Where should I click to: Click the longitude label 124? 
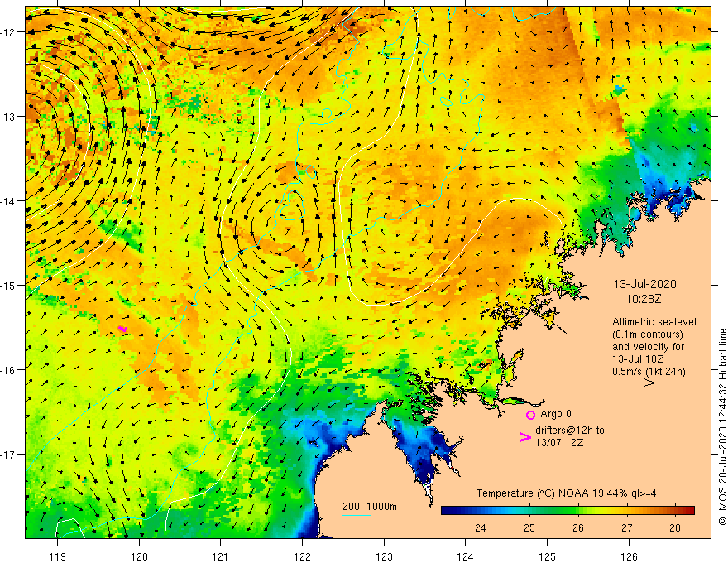[x=465, y=556]
